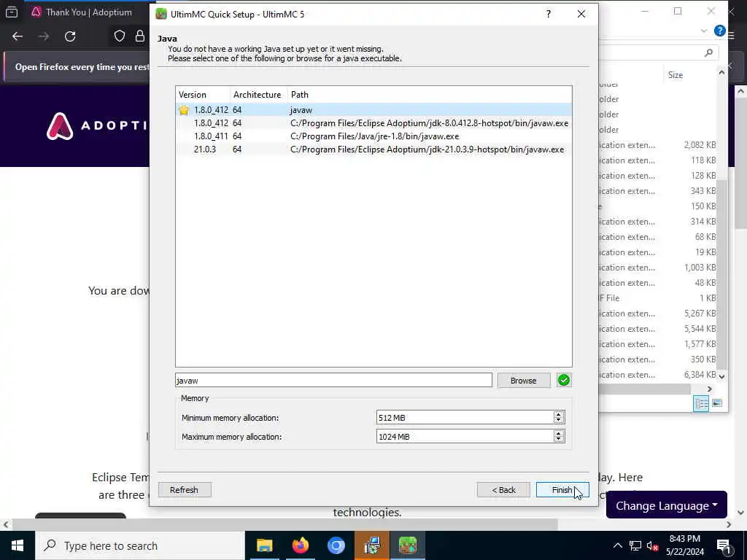747x560 pixels.
Task: Select the Java 21.0.3 jdk-21.0.3.9-hotspot row
Action: coord(374,149)
